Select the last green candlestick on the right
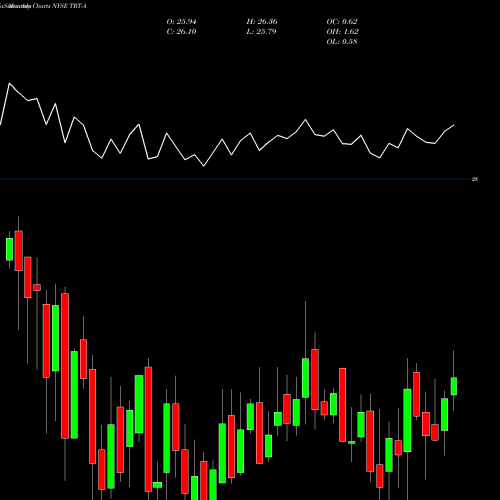This screenshot has width=500, height=500. tap(454, 386)
